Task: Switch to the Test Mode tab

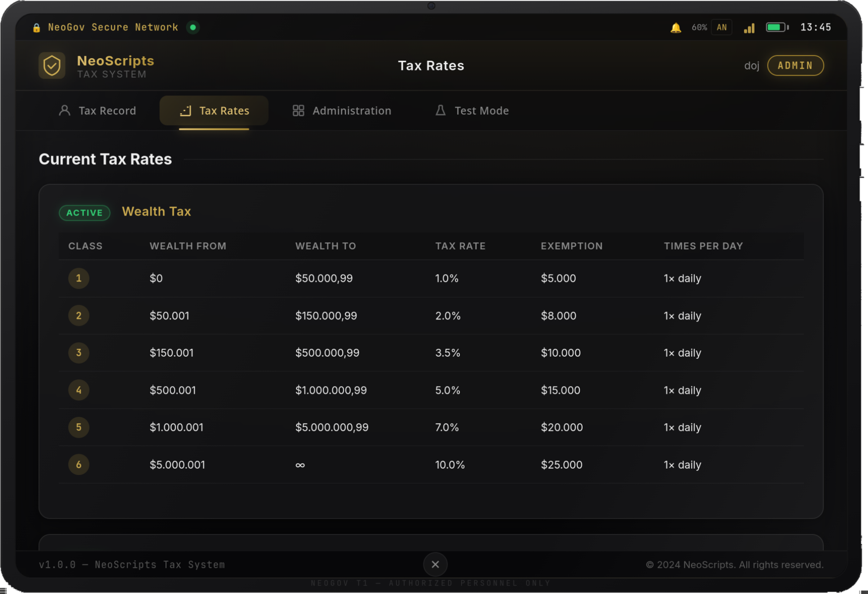Action: tap(472, 111)
